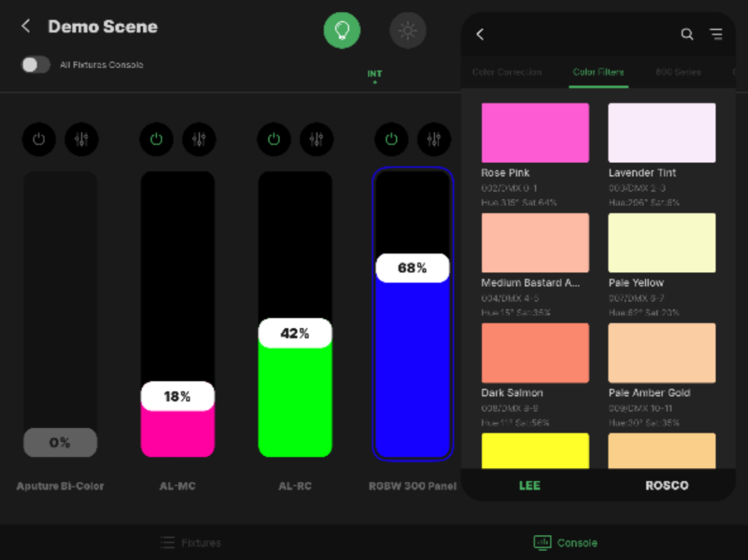This screenshot has width=748, height=560.
Task: Turn off the AL-RC fixture power
Action: [x=274, y=140]
